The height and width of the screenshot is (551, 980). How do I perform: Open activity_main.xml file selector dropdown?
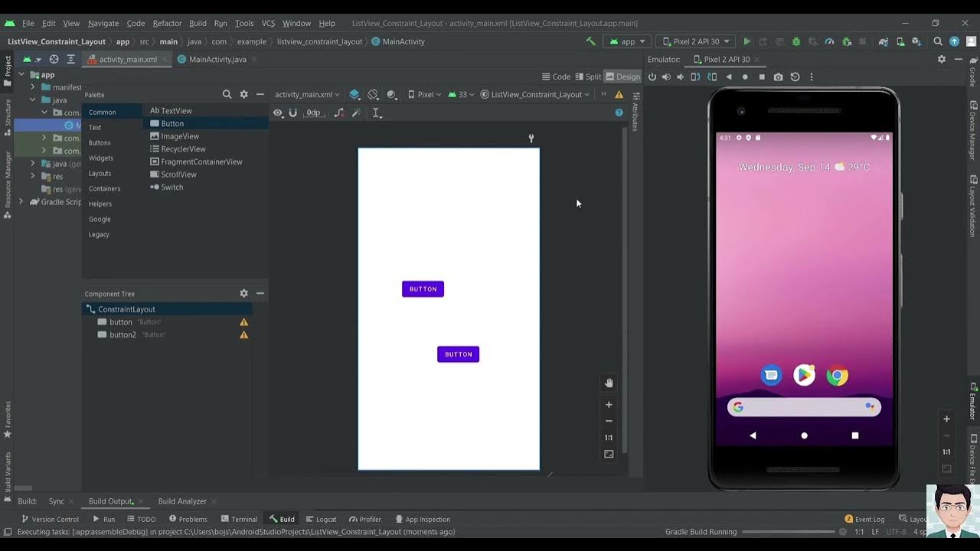pyautogui.click(x=307, y=94)
